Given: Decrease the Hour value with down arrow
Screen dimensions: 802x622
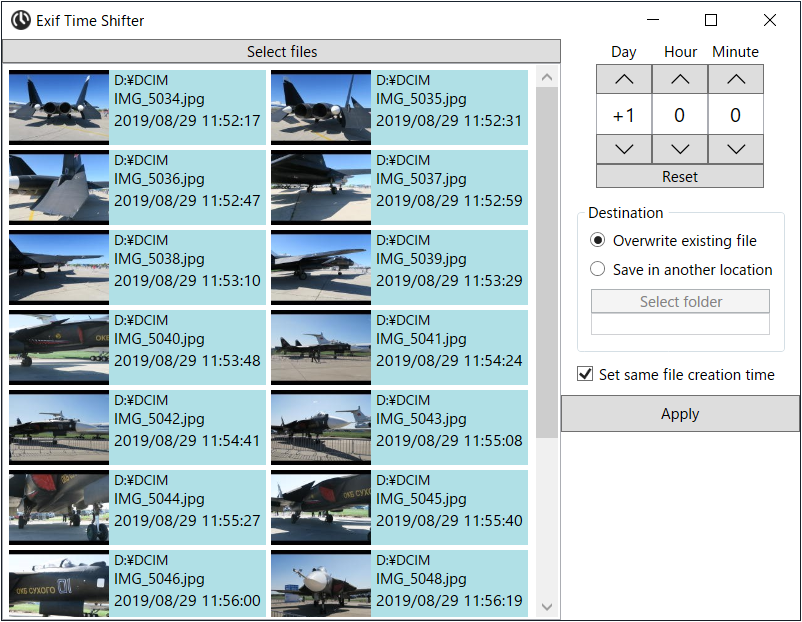Looking at the screenshot, I should pyautogui.click(x=680, y=149).
